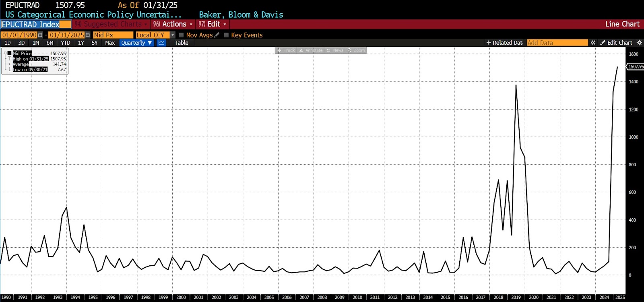Open the start date calendar picker
Viewport: 644px width, 302px height.
tap(40, 35)
